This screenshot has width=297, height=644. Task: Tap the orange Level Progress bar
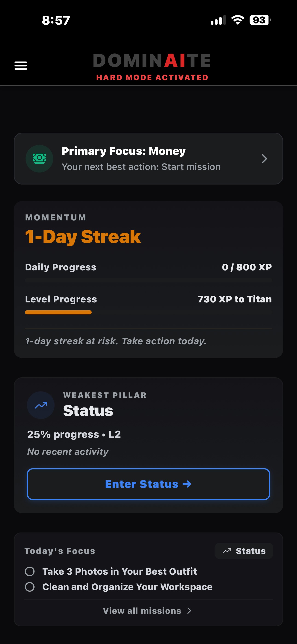(x=58, y=312)
